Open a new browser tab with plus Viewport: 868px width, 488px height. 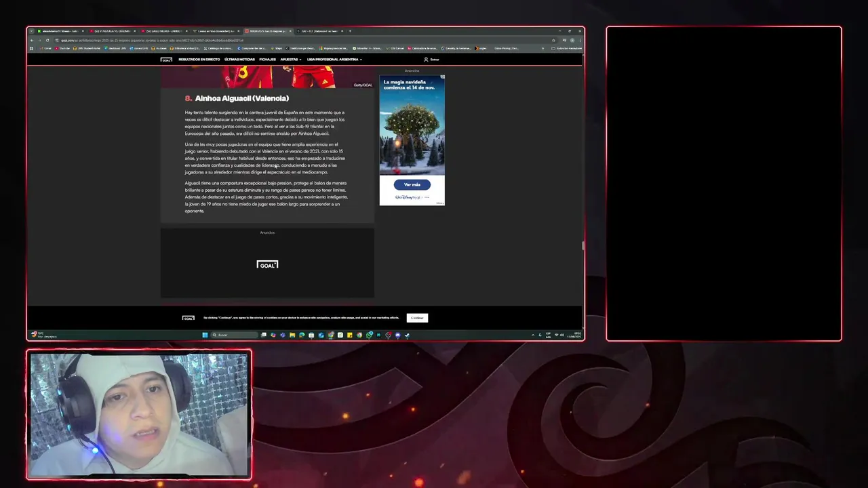click(351, 31)
